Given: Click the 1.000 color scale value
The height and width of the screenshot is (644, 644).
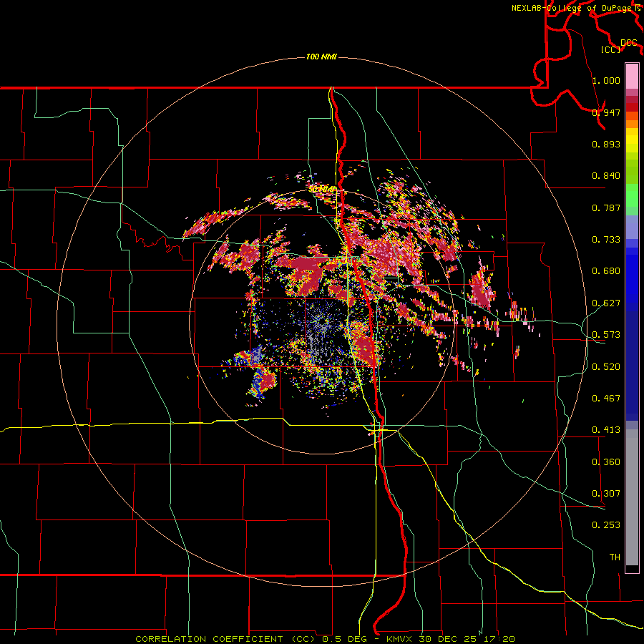Looking at the screenshot, I should [x=606, y=80].
